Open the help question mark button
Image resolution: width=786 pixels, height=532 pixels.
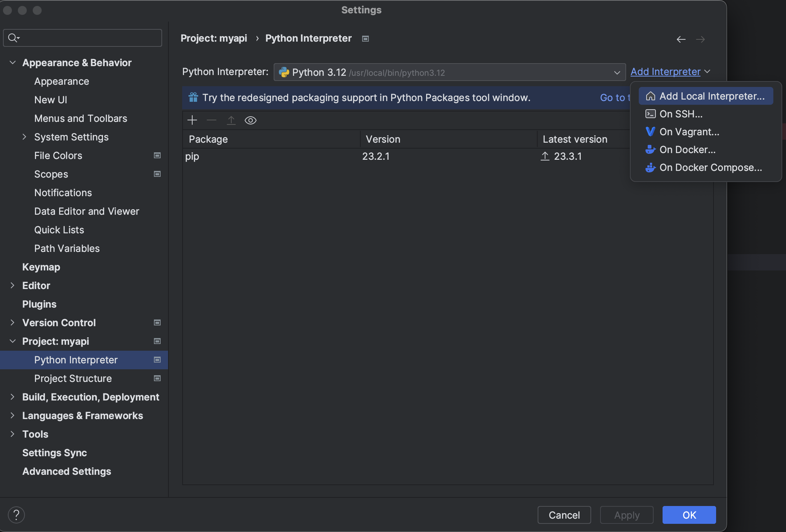click(16, 515)
